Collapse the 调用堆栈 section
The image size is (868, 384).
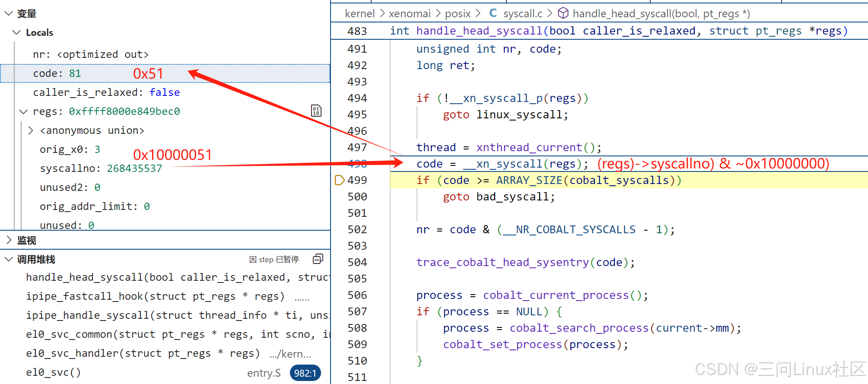(x=8, y=259)
